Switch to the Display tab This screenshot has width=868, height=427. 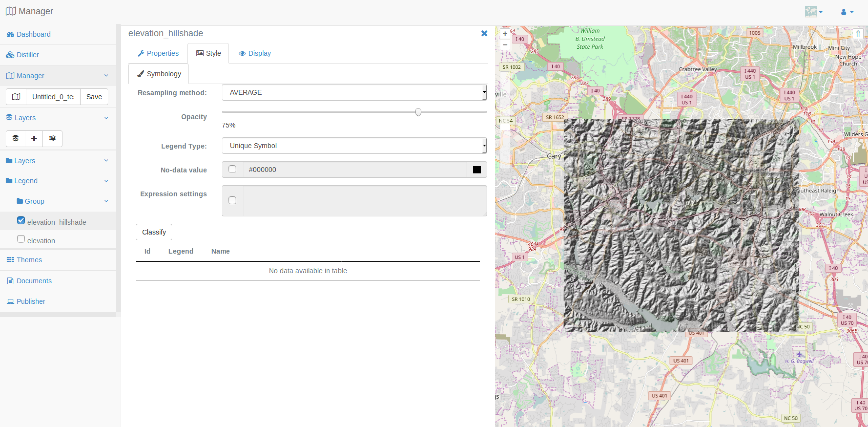click(x=255, y=53)
